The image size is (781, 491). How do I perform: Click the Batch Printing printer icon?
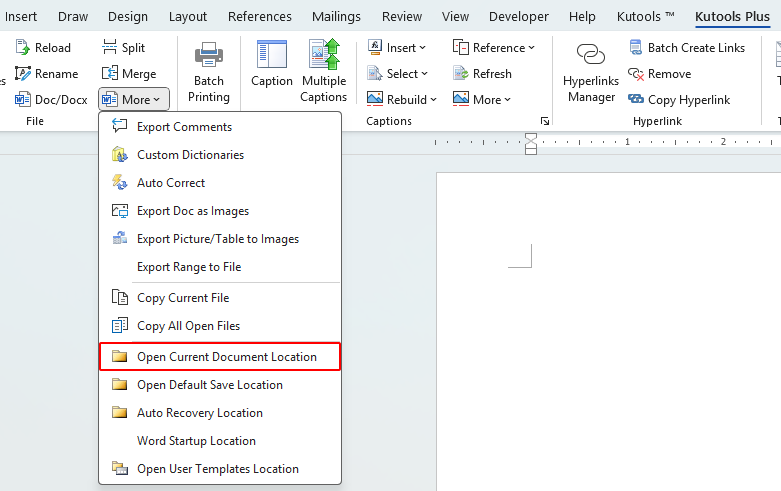point(209,55)
